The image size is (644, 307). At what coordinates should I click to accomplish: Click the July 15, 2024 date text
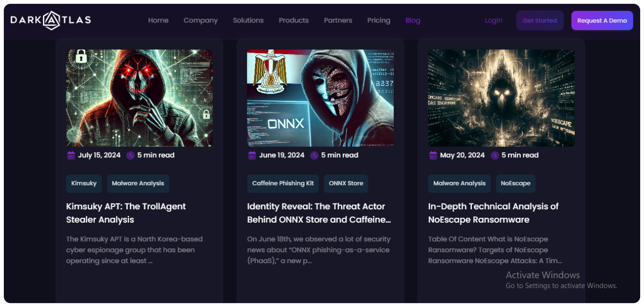tap(99, 155)
